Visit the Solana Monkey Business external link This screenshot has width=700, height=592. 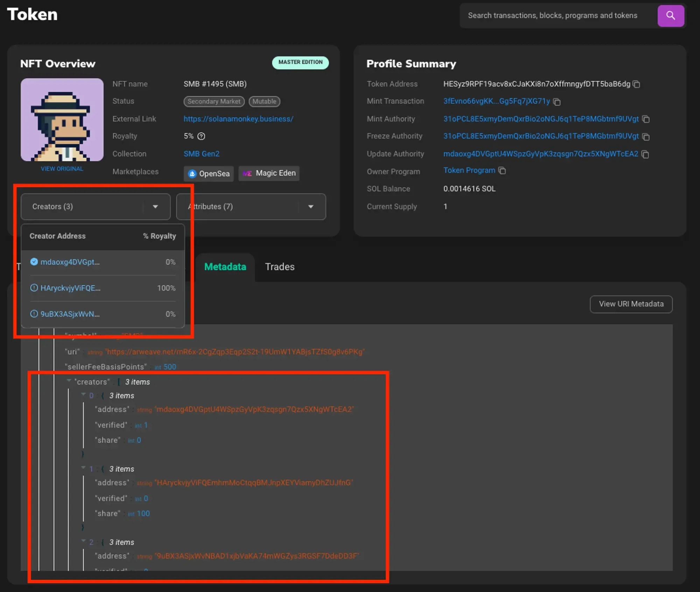238,119
